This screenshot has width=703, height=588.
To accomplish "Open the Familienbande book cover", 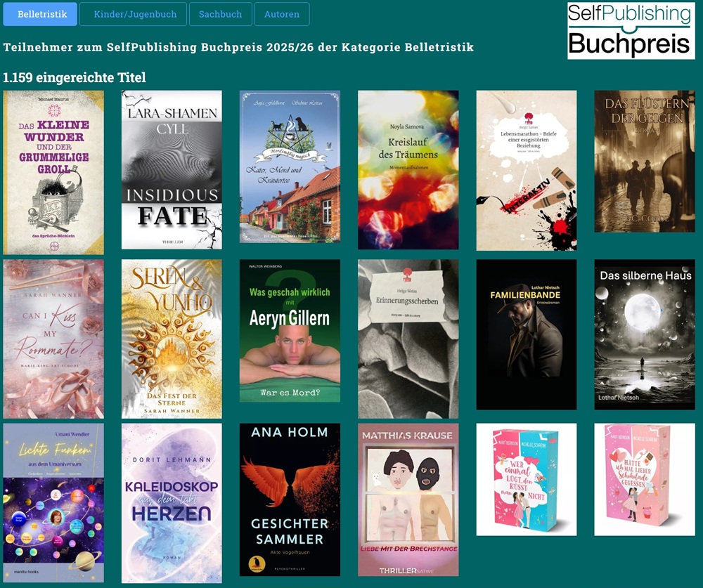I will click(527, 334).
